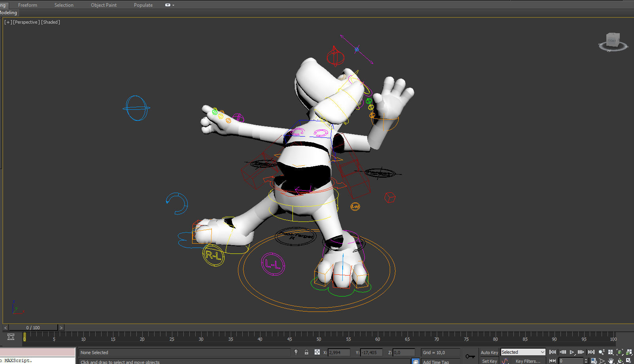Open the Selected key filter dropdown
The height and width of the screenshot is (364, 634).
523,352
